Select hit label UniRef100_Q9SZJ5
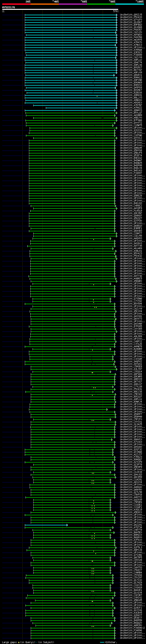This screenshot has width=146, height=644. click(131, 15)
